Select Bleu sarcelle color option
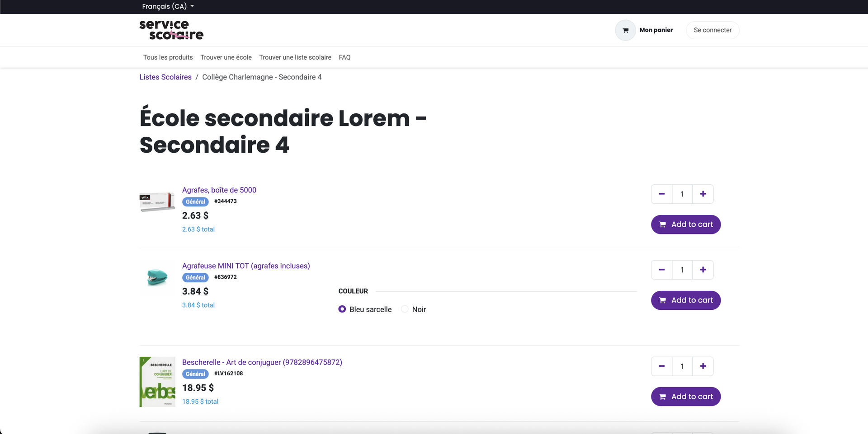The width and height of the screenshot is (868, 434). [342, 309]
